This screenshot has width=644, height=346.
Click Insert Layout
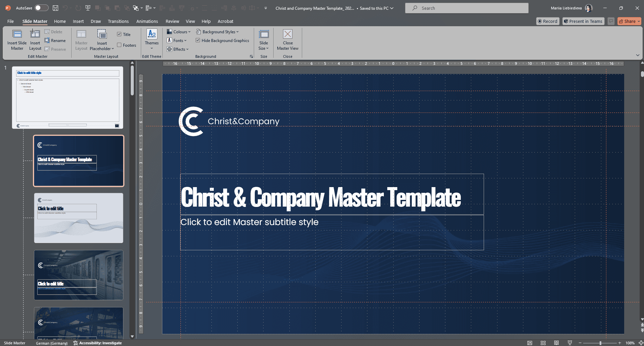point(35,40)
